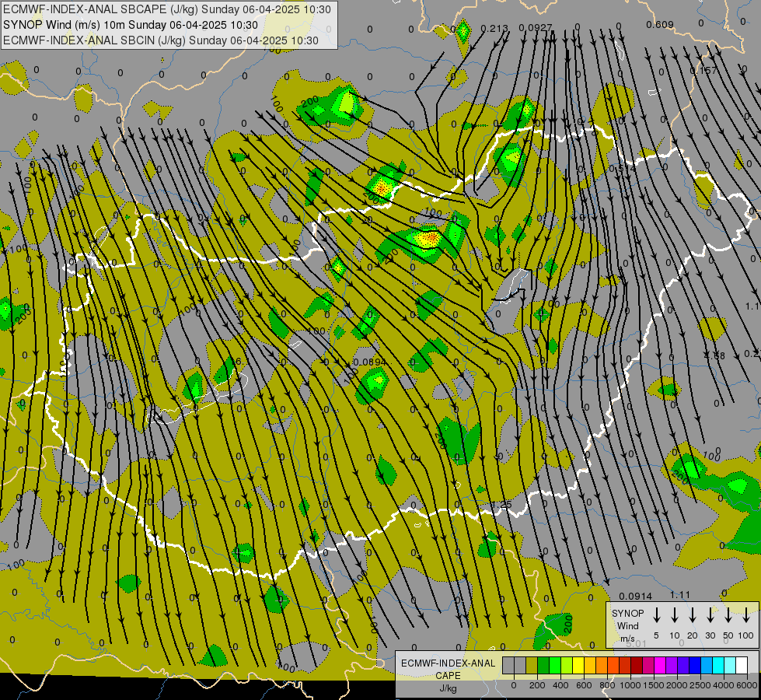761x700 pixels.
Task: Click the 600 tick under color bar
Action: point(584,685)
